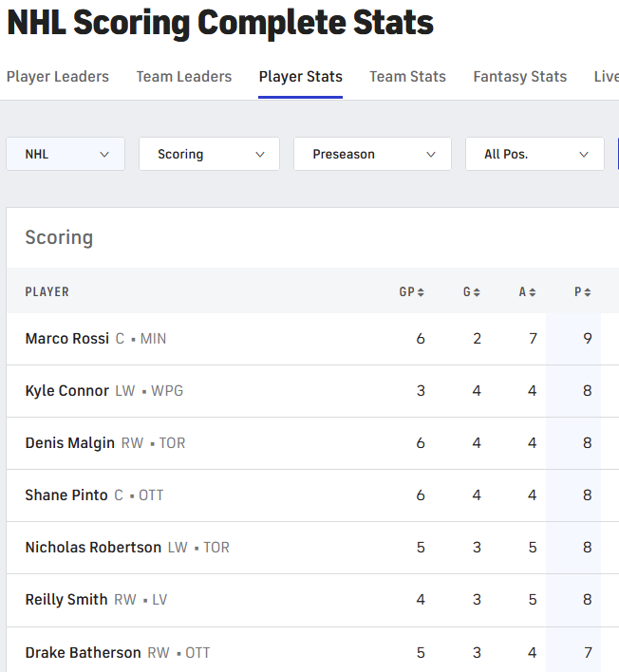Sort by goals G column header

click(x=472, y=292)
